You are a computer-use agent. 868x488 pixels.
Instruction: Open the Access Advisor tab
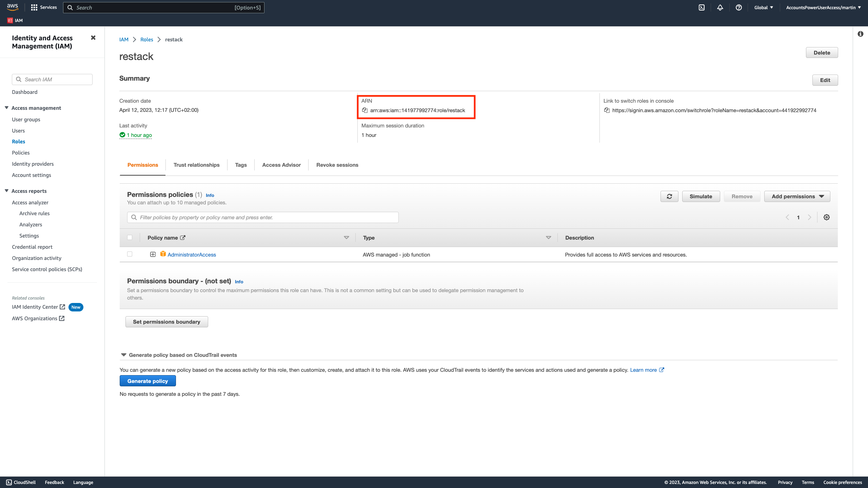click(x=281, y=165)
